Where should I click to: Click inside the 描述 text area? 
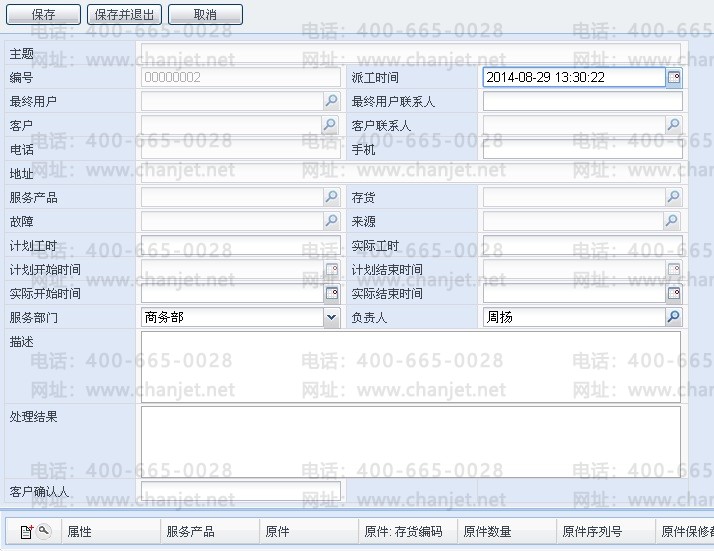411,367
